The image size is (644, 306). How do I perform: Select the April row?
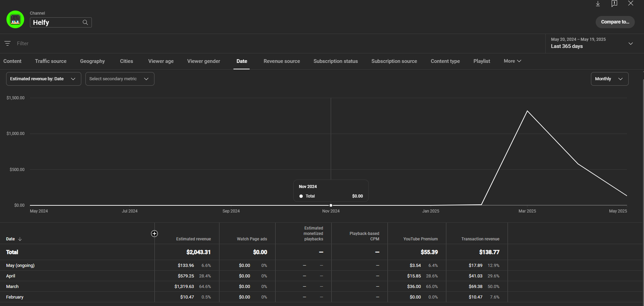pyautogui.click(x=321, y=276)
